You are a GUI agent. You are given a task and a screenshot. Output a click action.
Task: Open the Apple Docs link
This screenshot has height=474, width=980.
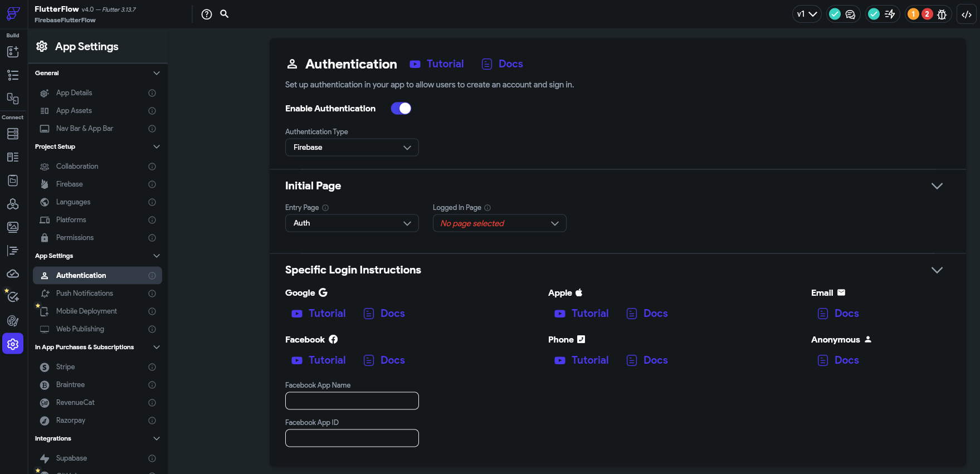647,314
